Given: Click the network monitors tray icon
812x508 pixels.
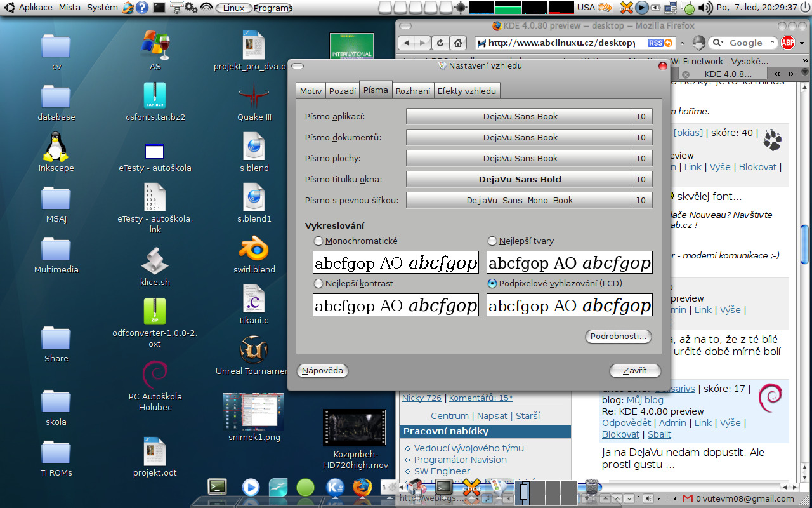Looking at the screenshot, I should click(x=671, y=8).
